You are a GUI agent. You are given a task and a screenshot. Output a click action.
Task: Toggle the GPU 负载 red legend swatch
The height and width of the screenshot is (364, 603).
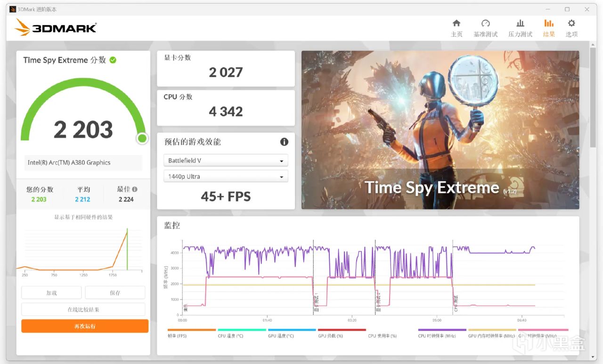tap(342, 330)
